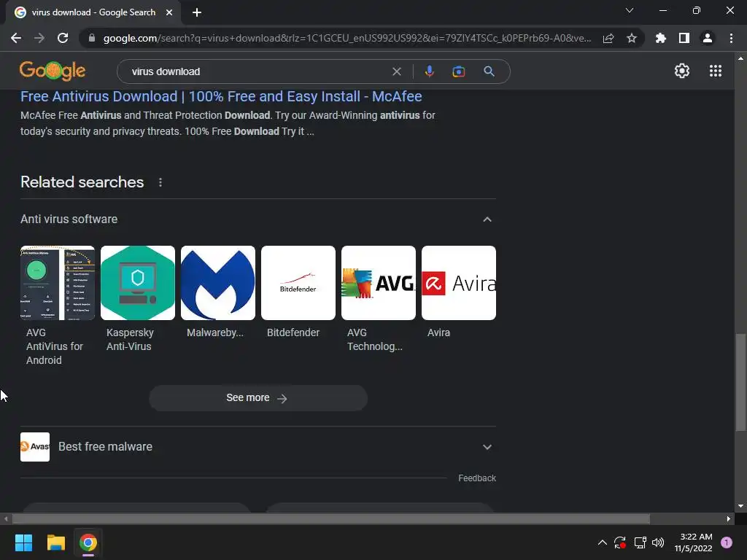747x560 pixels.
Task: Click the vertical scrollbar thumb
Action: [x=740, y=382]
